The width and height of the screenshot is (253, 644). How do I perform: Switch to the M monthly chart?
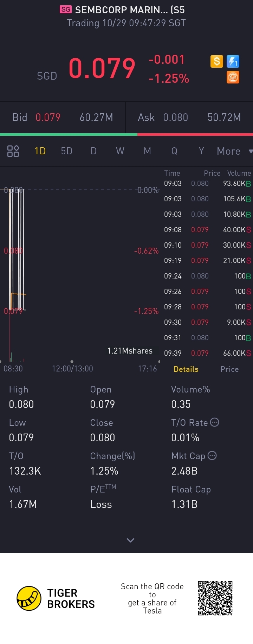[x=147, y=151]
